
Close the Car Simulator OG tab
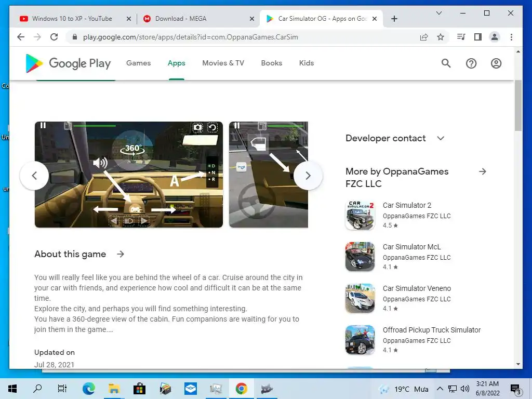point(375,19)
